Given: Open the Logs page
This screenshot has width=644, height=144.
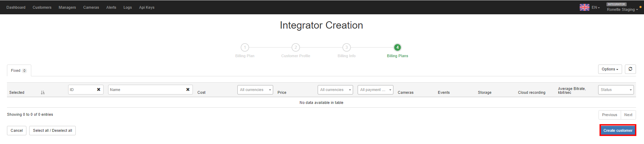Looking at the screenshot, I should coord(128,7).
